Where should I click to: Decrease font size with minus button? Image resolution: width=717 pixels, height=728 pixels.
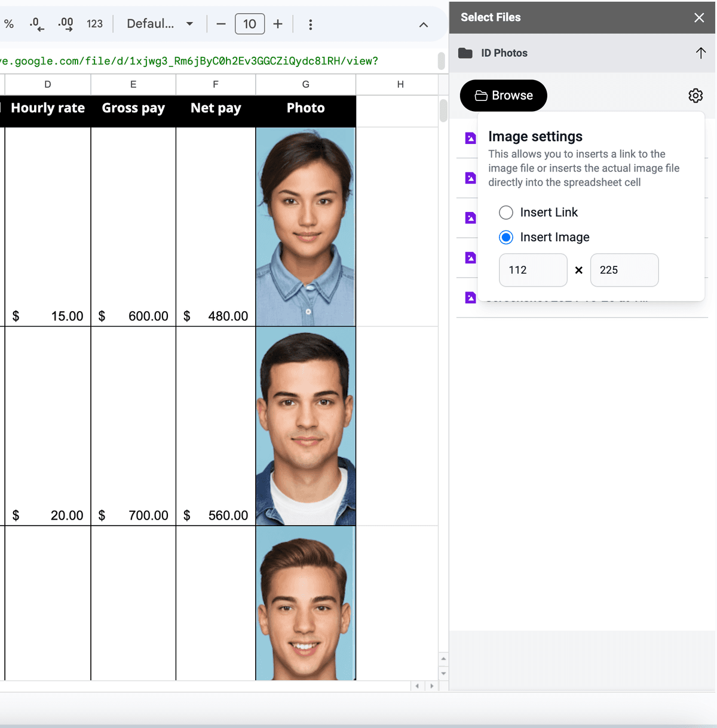221,24
